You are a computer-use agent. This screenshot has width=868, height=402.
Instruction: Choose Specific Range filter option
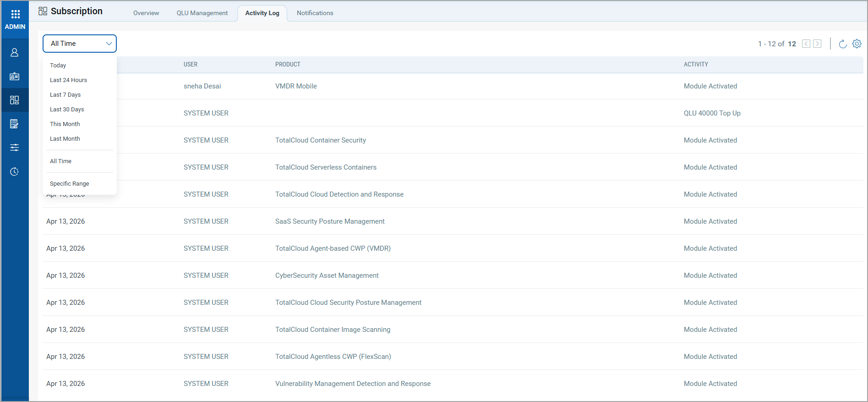[x=70, y=184]
